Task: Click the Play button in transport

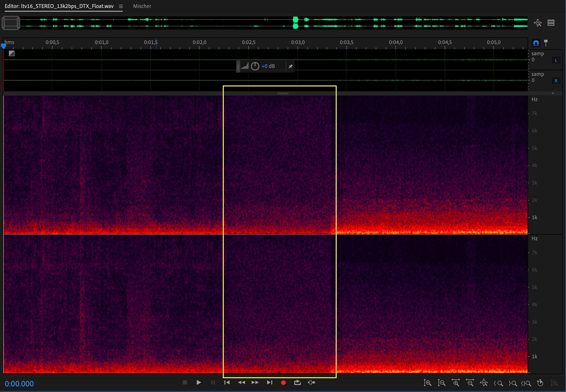Action: pos(199,382)
